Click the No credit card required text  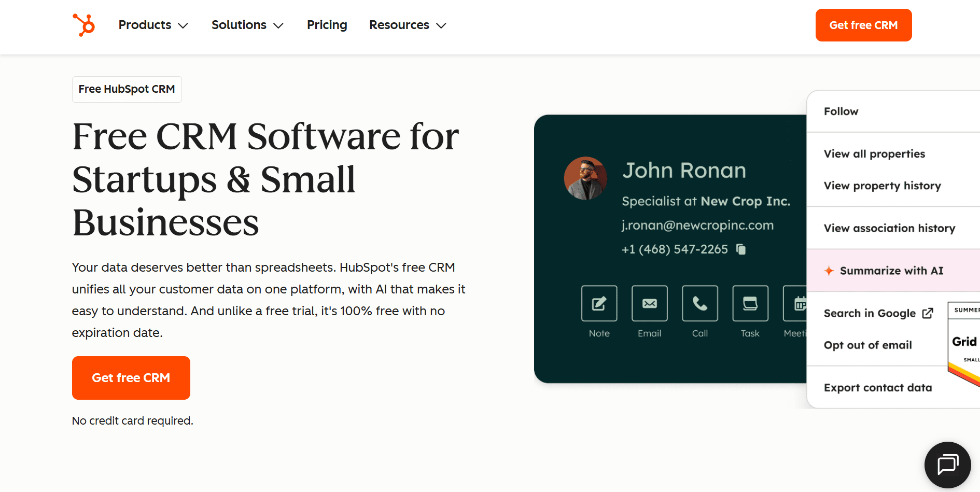[x=132, y=420]
